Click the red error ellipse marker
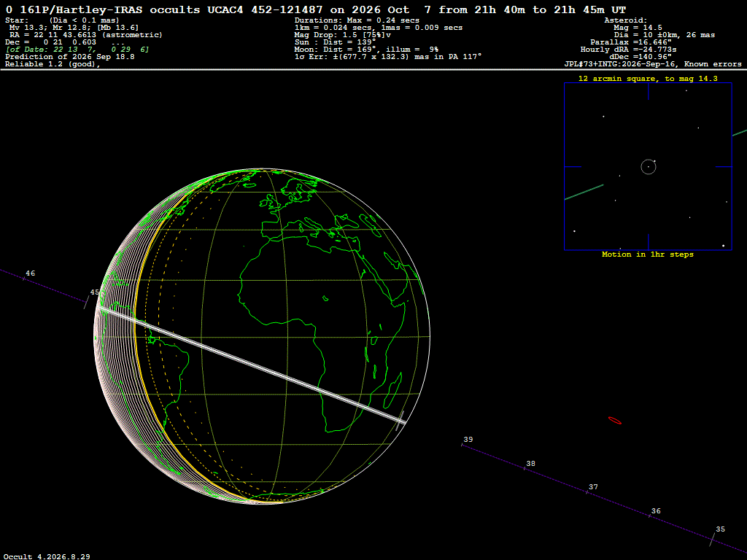Screen dimensions: 747x560 pyautogui.click(x=614, y=421)
